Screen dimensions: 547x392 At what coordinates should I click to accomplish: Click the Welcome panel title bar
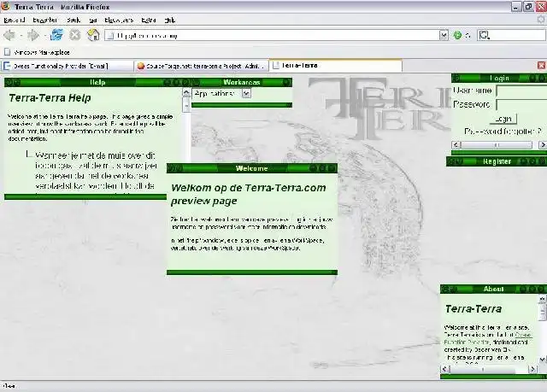tap(252, 168)
